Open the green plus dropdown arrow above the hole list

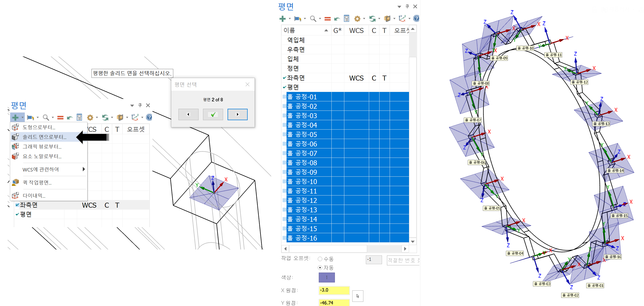click(x=290, y=19)
